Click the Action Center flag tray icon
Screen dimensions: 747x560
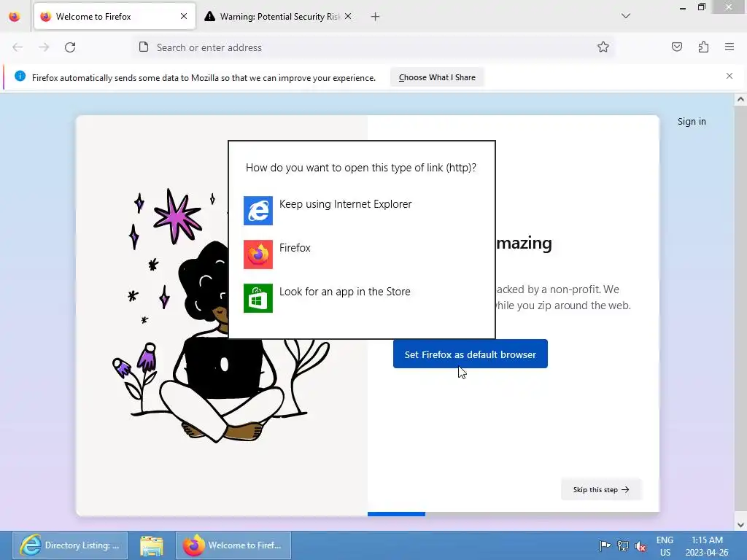point(605,545)
